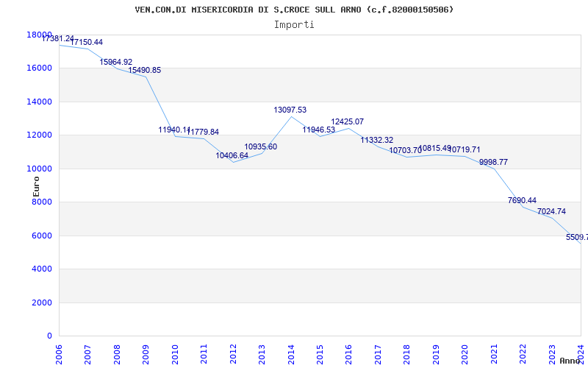Click the 2013 year tick label

(x=262, y=354)
